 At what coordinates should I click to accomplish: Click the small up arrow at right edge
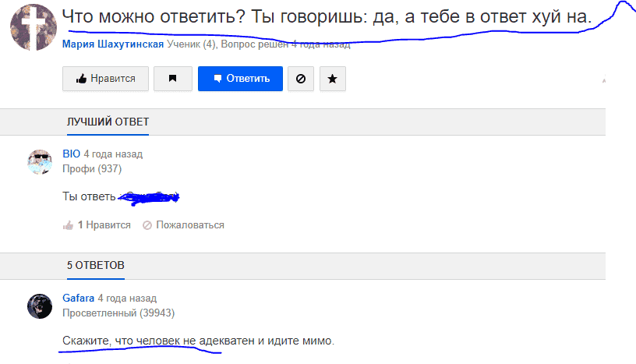603,80
